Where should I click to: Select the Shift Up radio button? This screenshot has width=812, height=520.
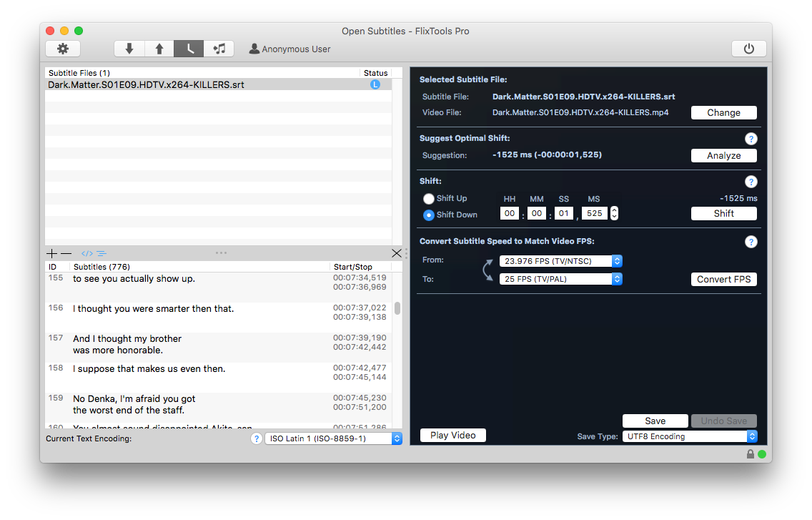coord(428,199)
